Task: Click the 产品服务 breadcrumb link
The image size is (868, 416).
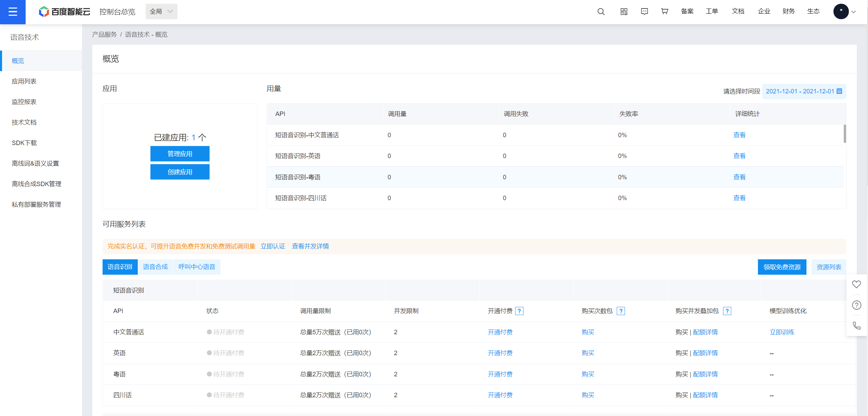Action: 104,35
